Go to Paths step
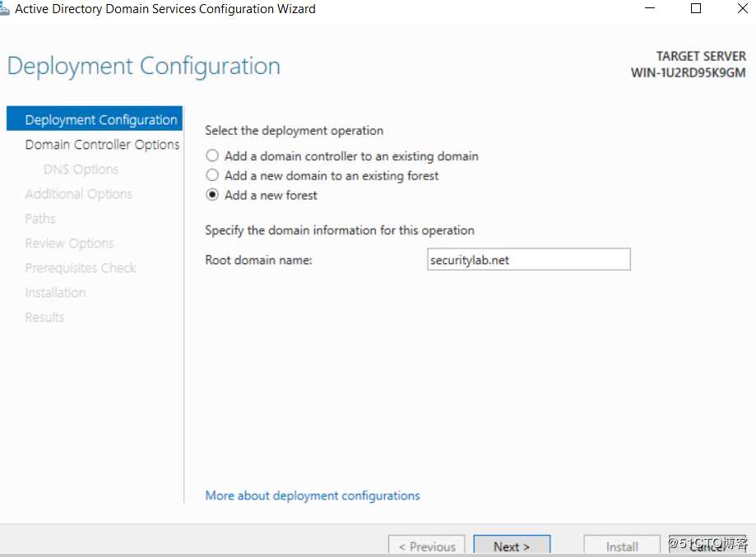The width and height of the screenshot is (756, 557). (40, 219)
